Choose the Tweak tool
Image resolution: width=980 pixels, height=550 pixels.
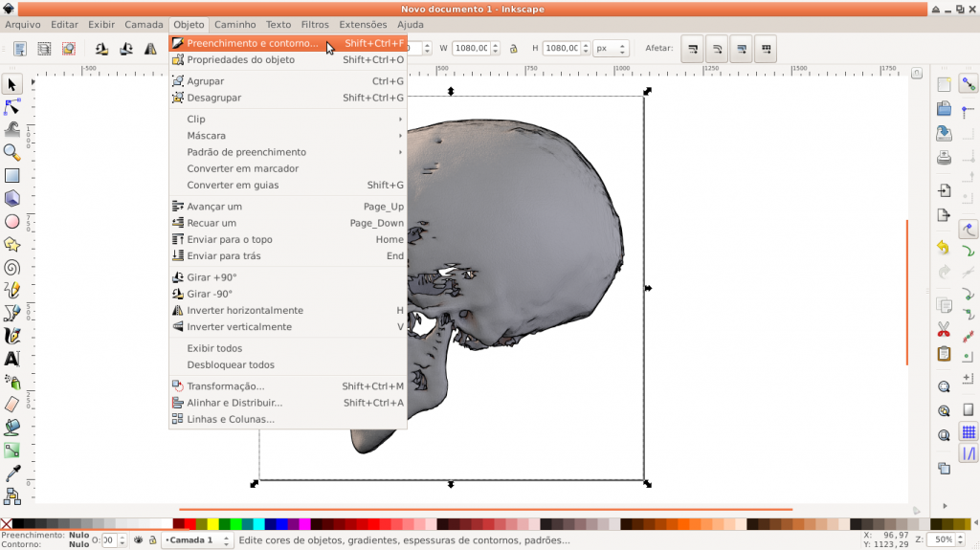coord(11,129)
